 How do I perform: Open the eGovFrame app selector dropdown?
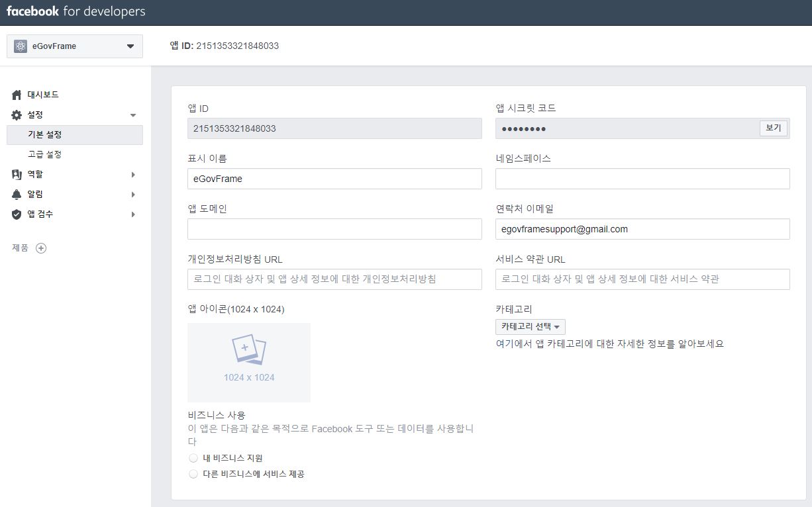pyautogui.click(x=130, y=46)
